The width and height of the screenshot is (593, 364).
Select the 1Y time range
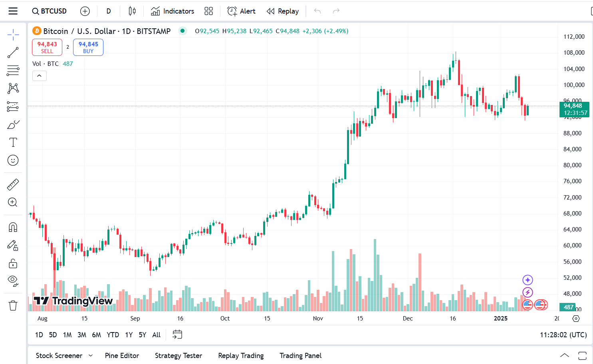pos(129,334)
